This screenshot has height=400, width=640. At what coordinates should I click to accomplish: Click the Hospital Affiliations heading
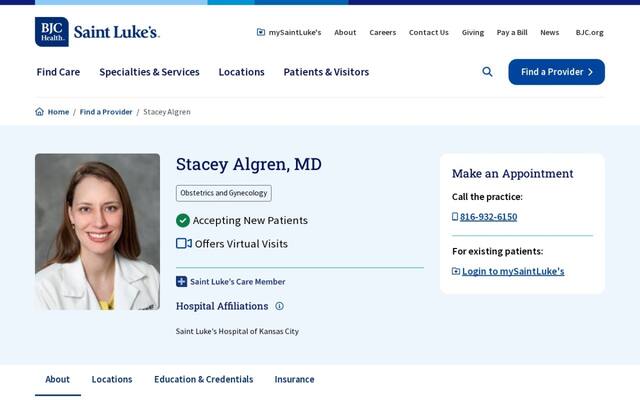(x=222, y=306)
